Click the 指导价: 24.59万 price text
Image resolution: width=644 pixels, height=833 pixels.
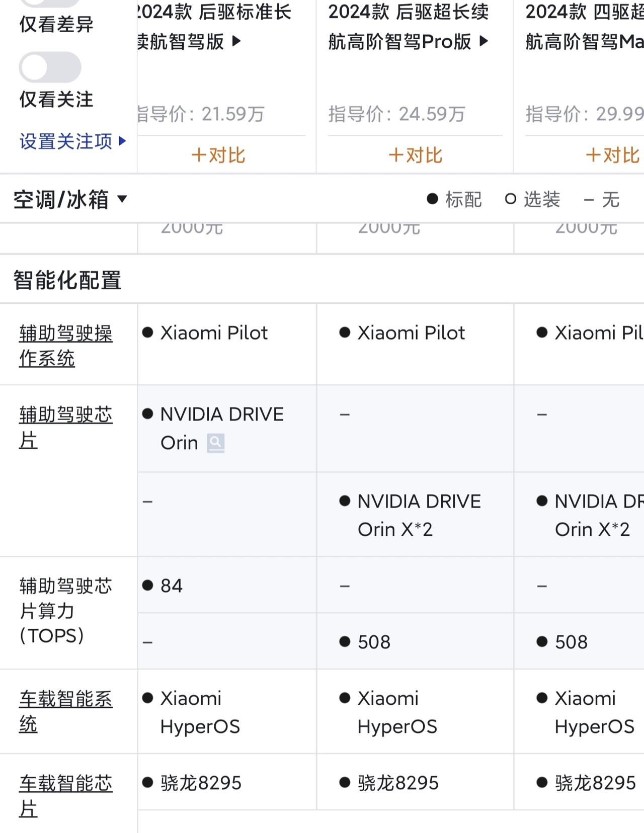[397, 114]
